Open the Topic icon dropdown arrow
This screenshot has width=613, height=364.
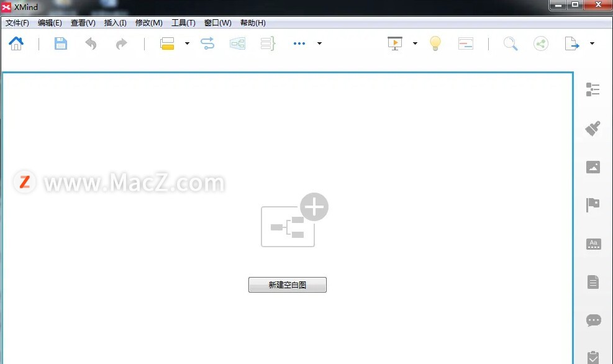188,43
